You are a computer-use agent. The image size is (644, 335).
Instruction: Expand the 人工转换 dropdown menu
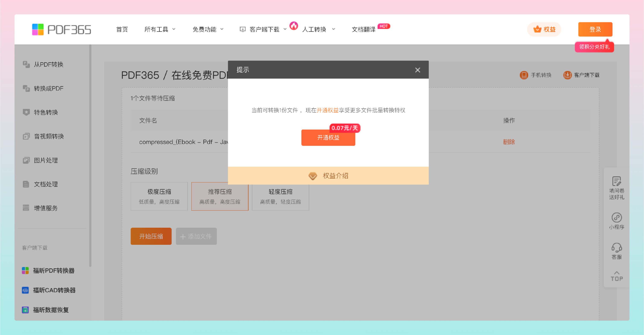click(318, 30)
